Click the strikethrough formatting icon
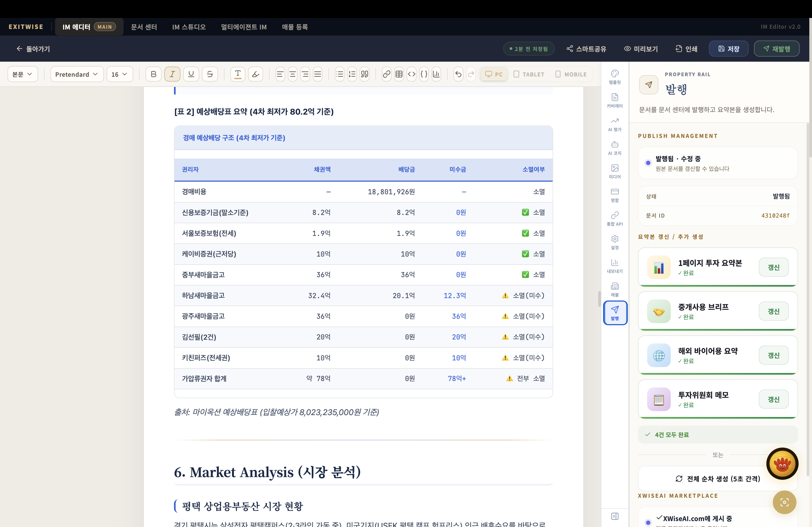 click(x=210, y=74)
